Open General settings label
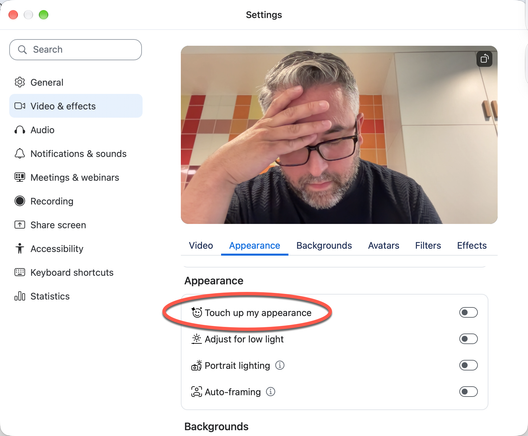This screenshot has width=528, height=436. click(47, 82)
